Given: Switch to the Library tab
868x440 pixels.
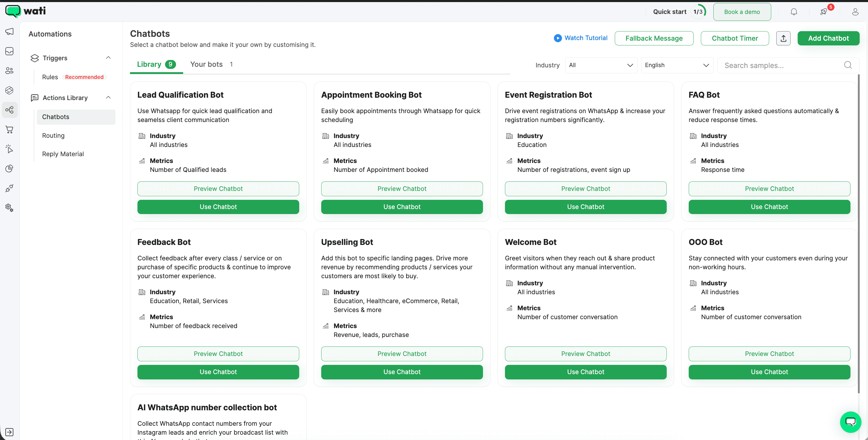Looking at the screenshot, I should (x=156, y=64).
